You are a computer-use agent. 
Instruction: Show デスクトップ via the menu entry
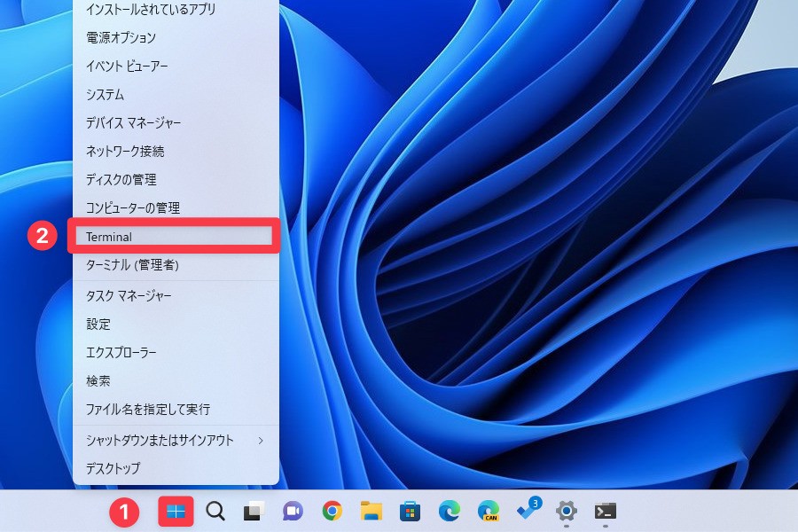(176, 468)
